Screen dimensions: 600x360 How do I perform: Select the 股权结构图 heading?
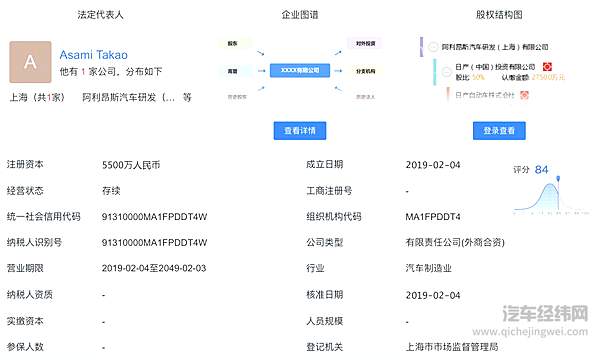499,15
